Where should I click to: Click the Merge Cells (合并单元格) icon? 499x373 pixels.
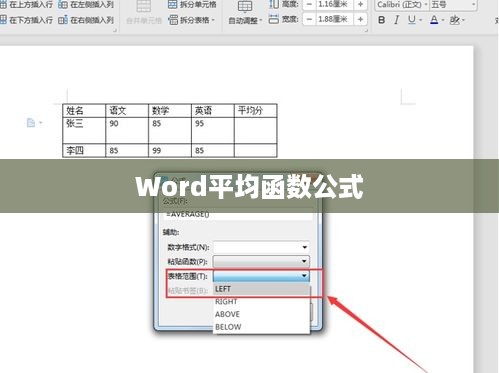click(x=144, y=7)
